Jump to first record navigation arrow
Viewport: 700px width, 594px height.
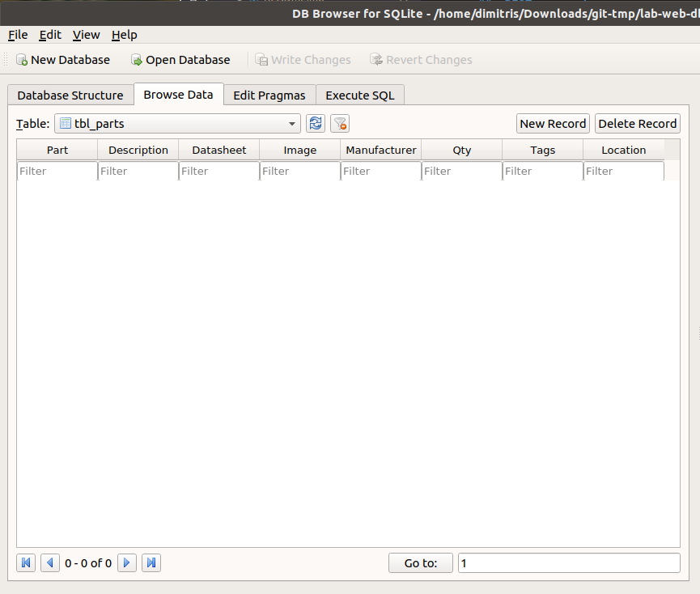pos(26,563)
